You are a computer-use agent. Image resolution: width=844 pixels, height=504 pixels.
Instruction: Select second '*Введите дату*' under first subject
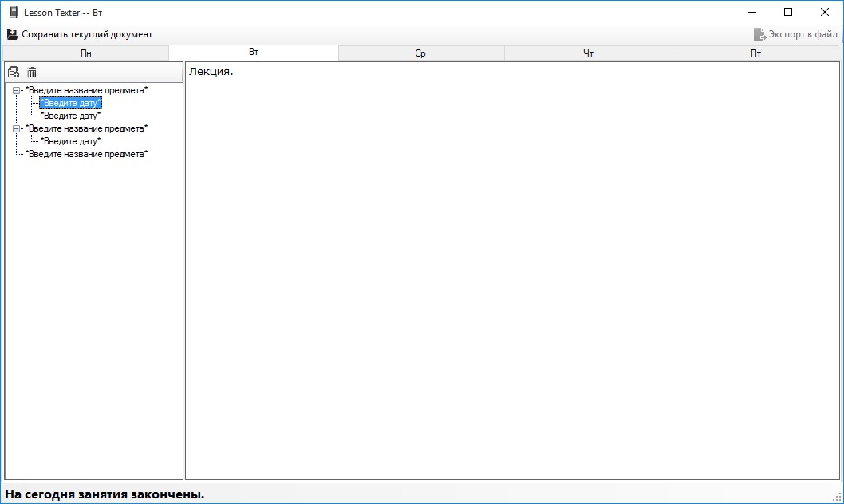[70, 116]
